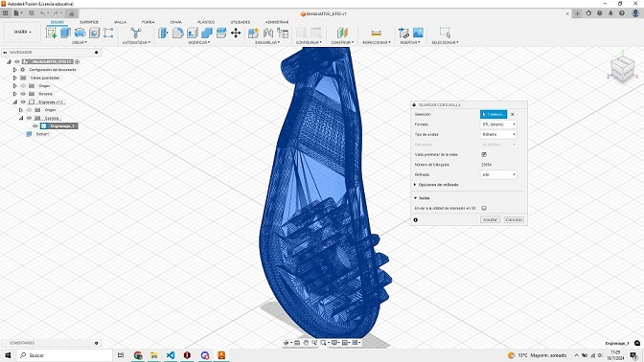Switch to the Superficie tab
Viewport: 644px width, 362px height.
coord(89,22)
